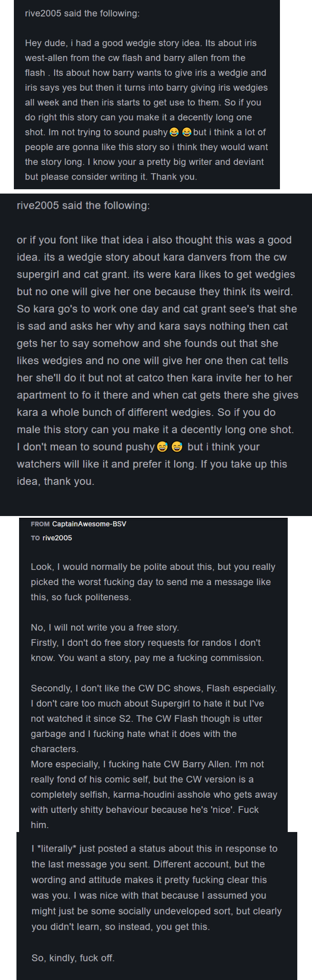312x980 pixels.
Task: Click the paragraph starting "I *literally* just posted"
Action: click(x=156, y=888)
